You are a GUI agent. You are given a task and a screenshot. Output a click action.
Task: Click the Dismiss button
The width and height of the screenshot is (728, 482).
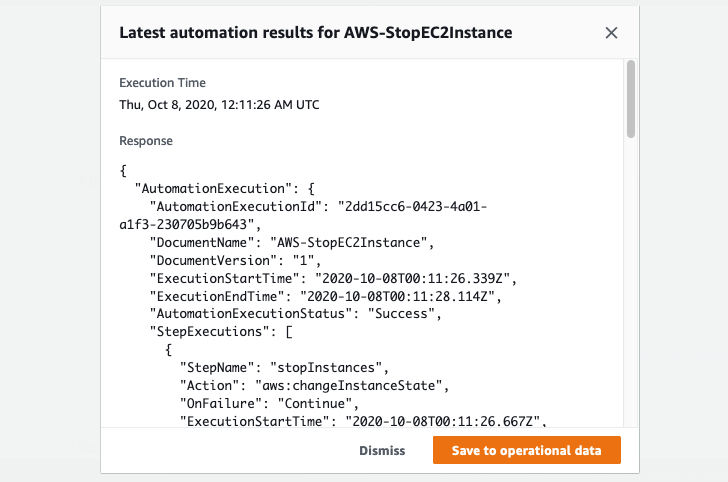coord(382,451)
